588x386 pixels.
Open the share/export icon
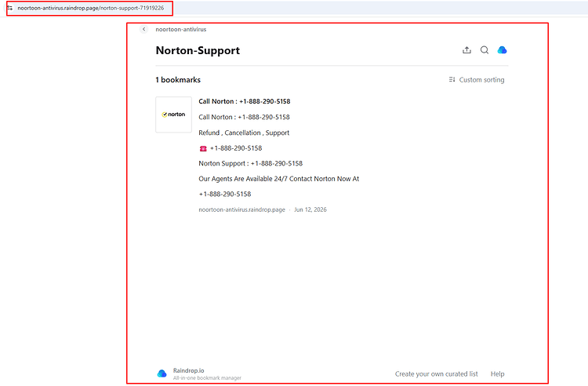click(x=466, y=50)
